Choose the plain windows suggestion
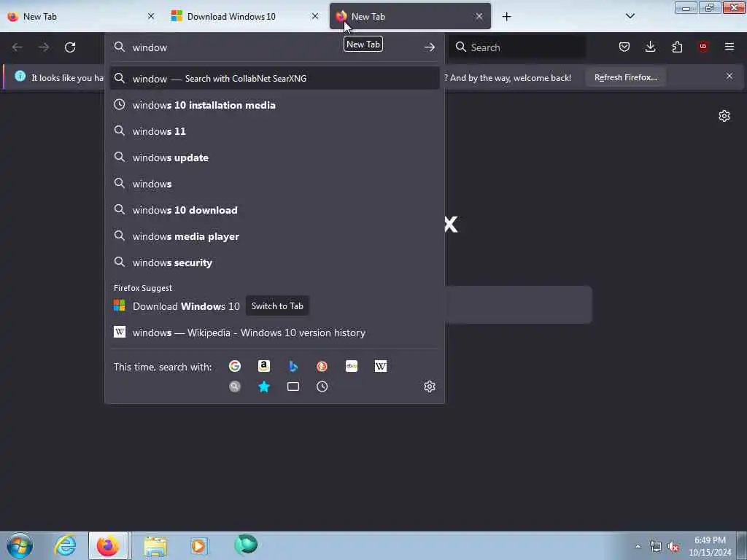 [x=274, y=183]
